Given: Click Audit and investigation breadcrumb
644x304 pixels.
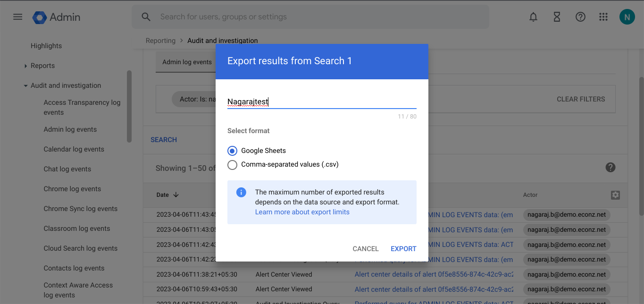Looking at the screenshot, I should click(x=223, y=41).
